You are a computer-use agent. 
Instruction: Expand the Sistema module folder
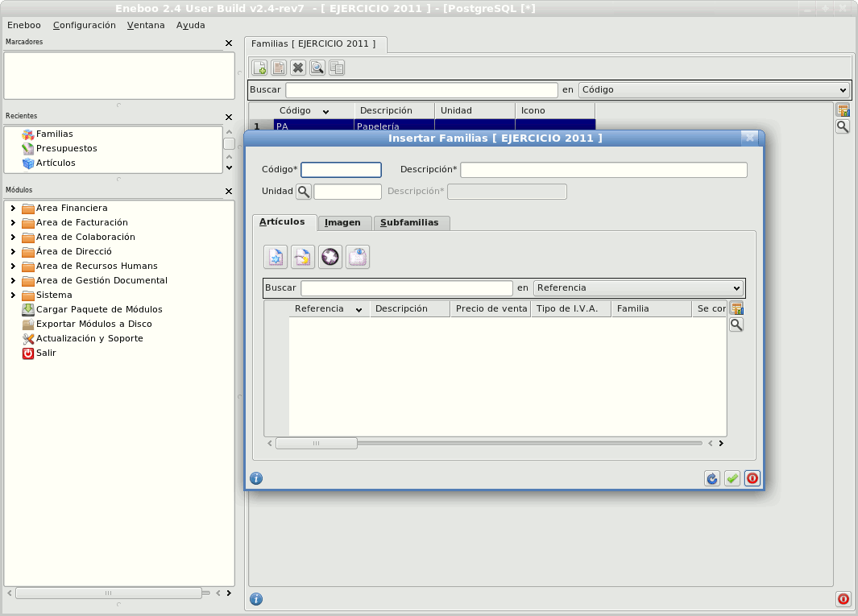(13, 296)
